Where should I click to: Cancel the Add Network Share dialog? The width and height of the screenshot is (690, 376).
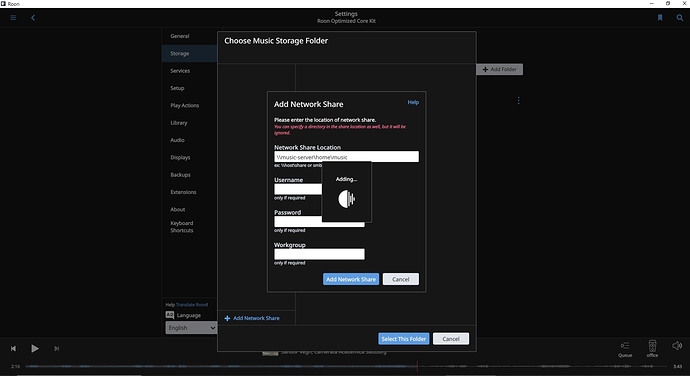point(400,279)
